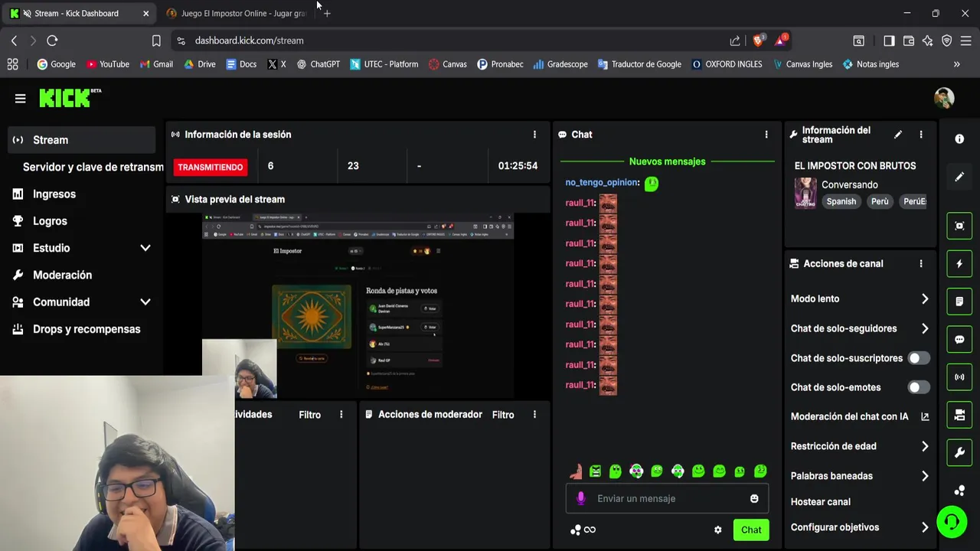Open the green headset support button
This screenshot has height=551, width=980.
tap(952, 523)
